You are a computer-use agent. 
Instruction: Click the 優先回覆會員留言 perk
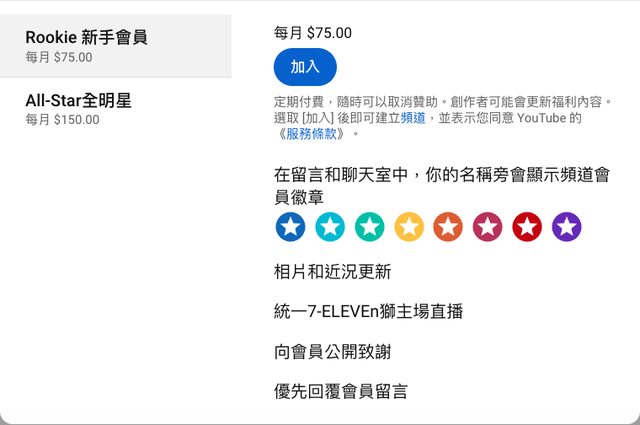tap(340, 391)
